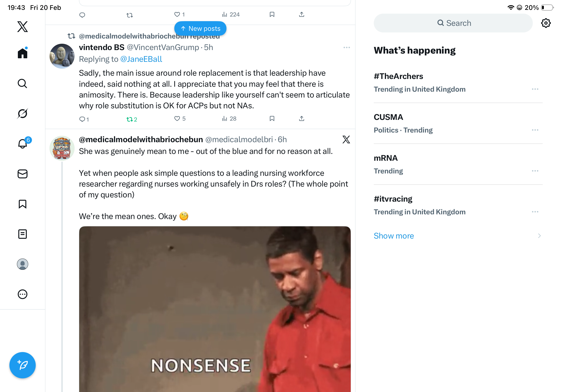Click the Search input field
Image resolution: width=561 pixels, height=392 pixels.
point(453,23)
